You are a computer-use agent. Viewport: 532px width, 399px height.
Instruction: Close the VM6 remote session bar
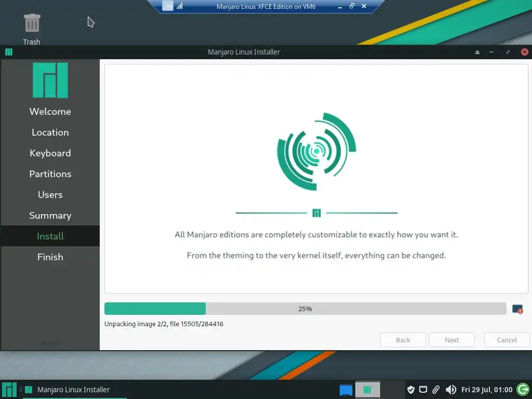[364, 6]
